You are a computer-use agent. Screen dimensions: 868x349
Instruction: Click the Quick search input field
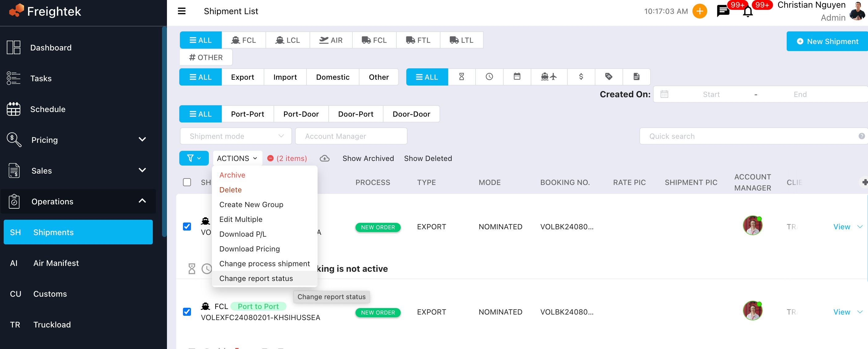pyautogui.click(x=748, y=136)
